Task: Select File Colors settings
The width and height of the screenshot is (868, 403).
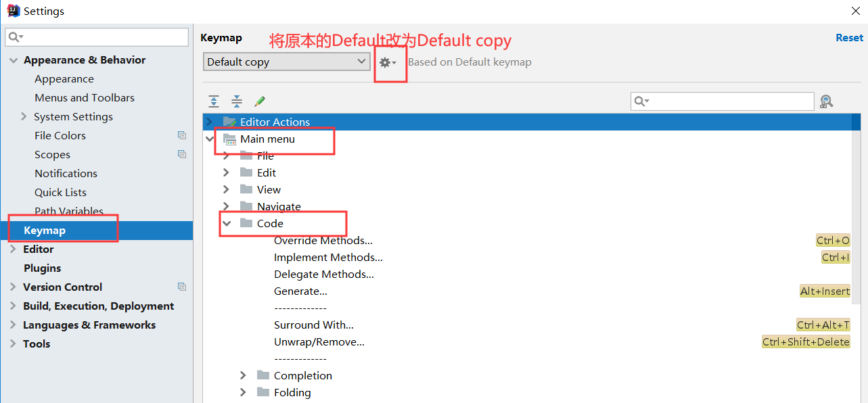Action: pos(60,136)
